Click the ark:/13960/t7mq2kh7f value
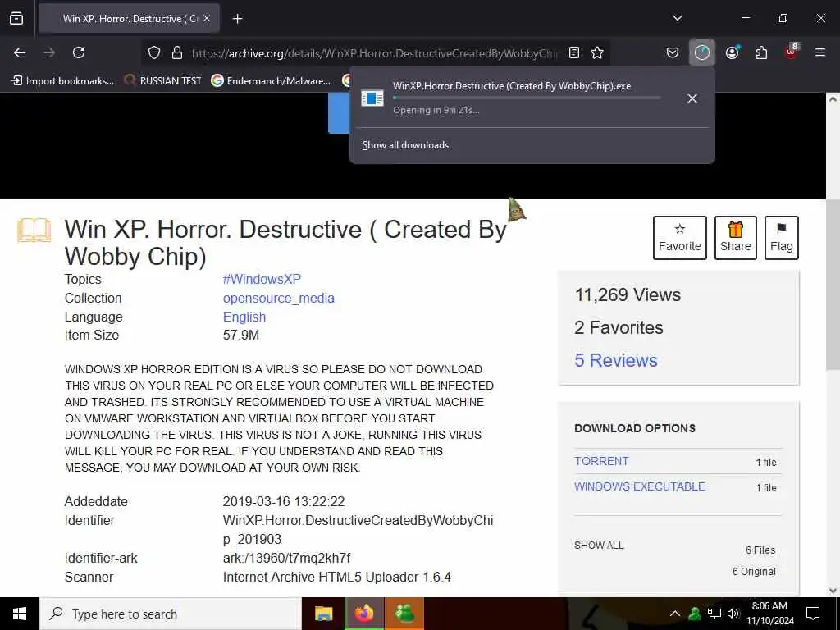The image size is (840, 630). 286,558
